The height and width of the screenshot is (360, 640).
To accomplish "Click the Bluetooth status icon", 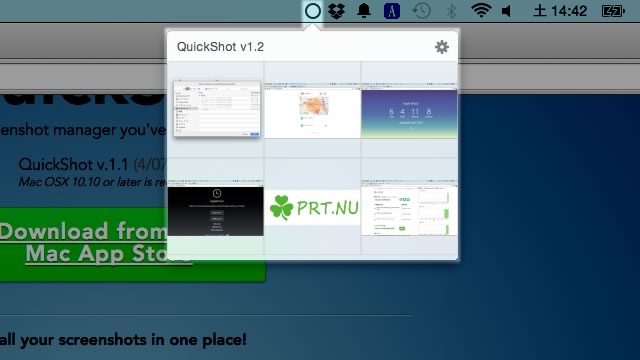I will tap(451, 11).
